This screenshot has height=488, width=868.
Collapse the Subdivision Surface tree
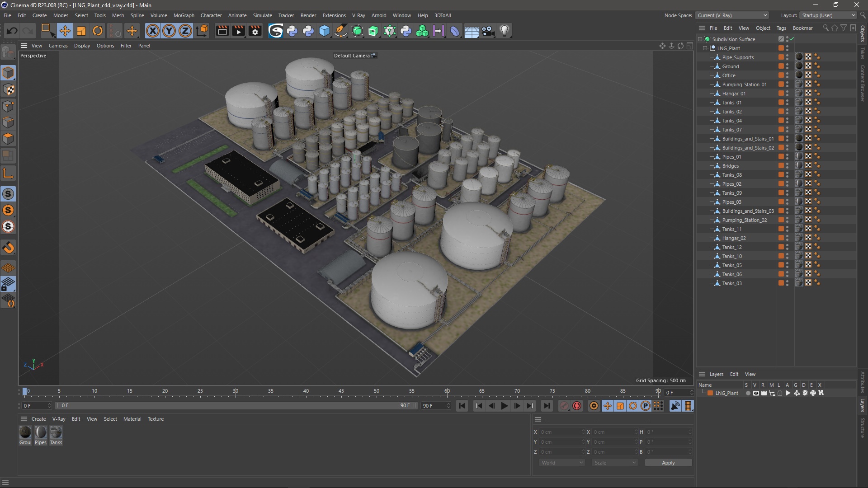coord(700,39)
